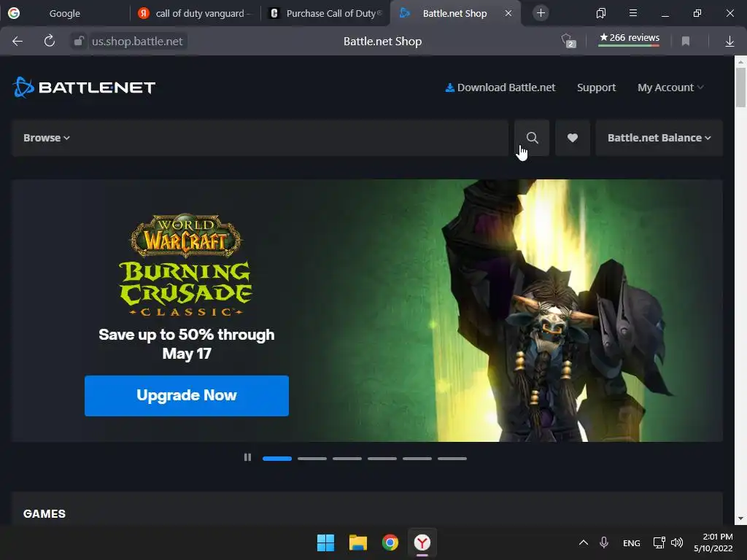Open Windows Start menu
Viewport: 747px width, 560px height.
point(326,542)
